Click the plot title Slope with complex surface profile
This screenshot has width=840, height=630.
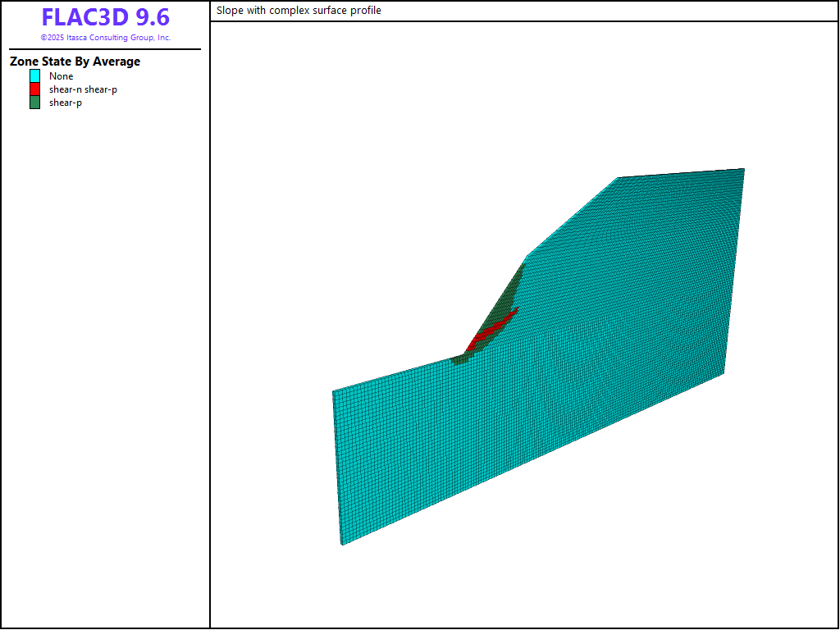point(299,11)
